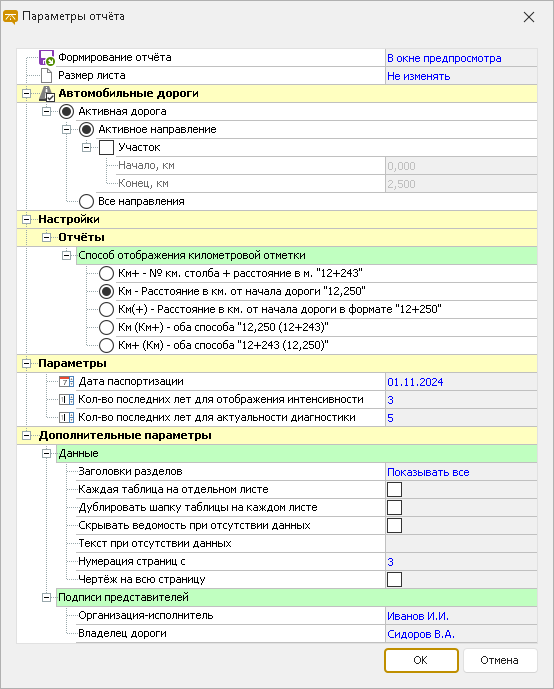The width and height of the screenshot is (554, 689).
Task: Edit the Иванов И.И. signer value
Action: coord(461,616)
